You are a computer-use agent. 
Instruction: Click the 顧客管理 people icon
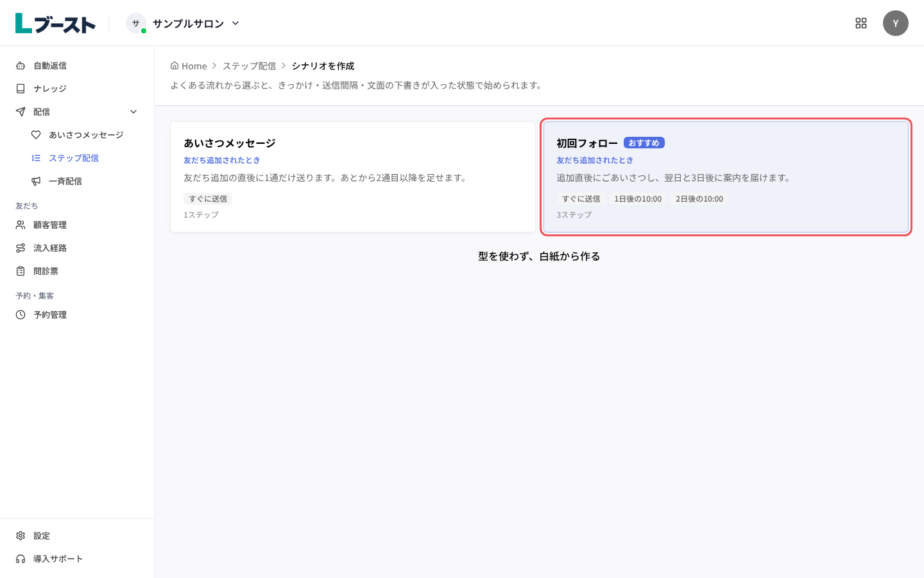coord(21,225)
